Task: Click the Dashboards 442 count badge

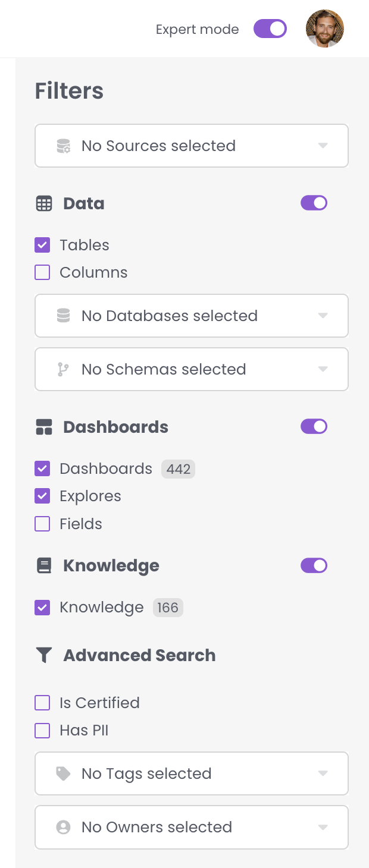Action: [x=178, y=469]
